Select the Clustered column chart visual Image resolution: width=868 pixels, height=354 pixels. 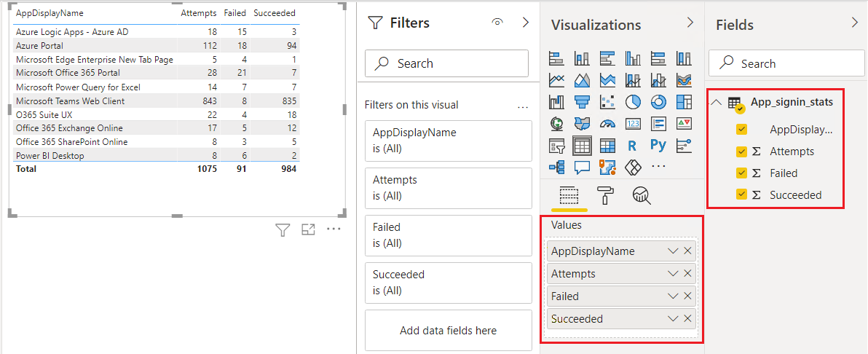[633, 58]
